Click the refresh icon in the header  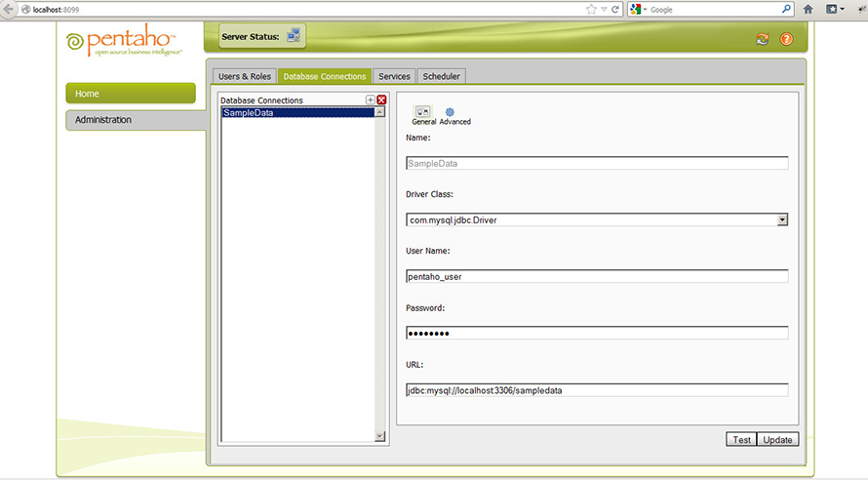763,39
